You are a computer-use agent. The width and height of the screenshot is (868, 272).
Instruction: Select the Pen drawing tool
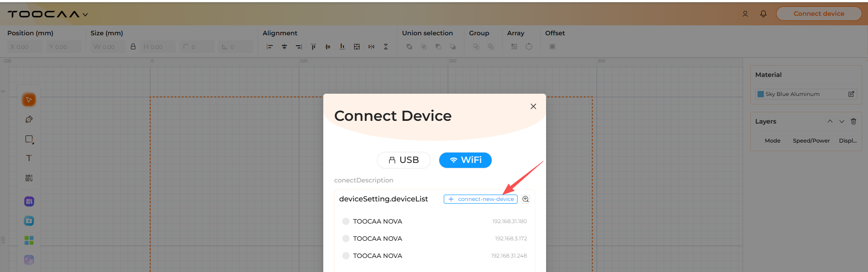pyautogui.click(x=29, y=119)
